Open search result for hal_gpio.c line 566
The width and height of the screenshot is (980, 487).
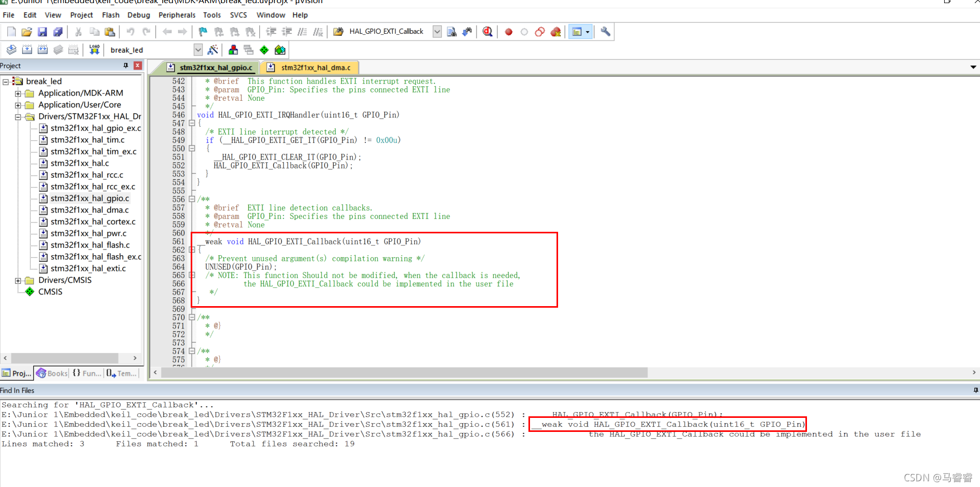click(x=461, y=435)
